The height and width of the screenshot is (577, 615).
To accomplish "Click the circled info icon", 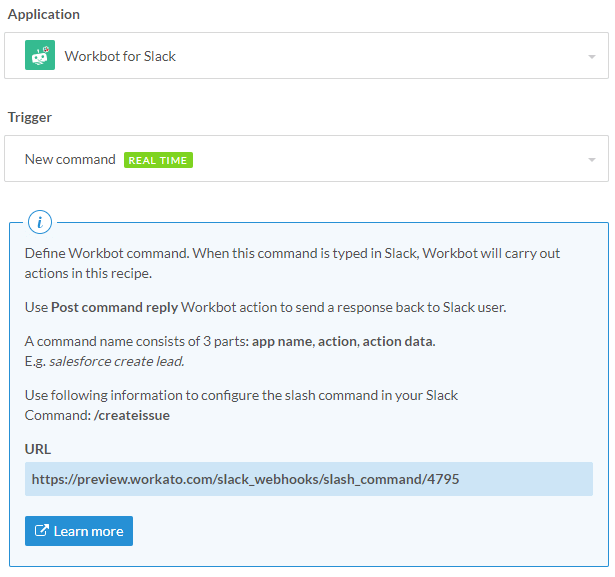I will click(40, 222).
